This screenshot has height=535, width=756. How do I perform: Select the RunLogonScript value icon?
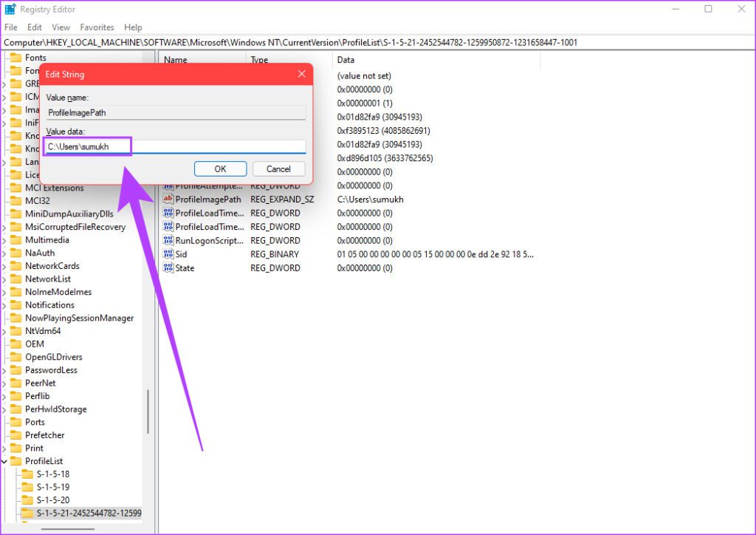click(168, 240)
